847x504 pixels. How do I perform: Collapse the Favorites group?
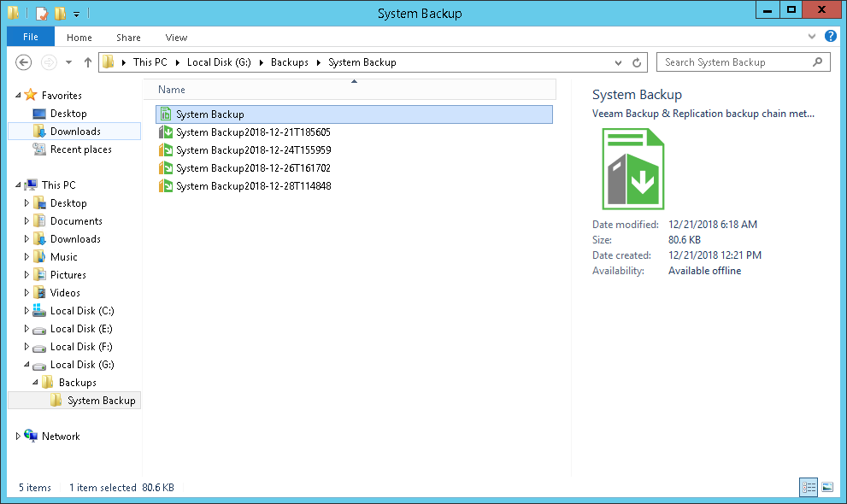click(x=18, y=96)
